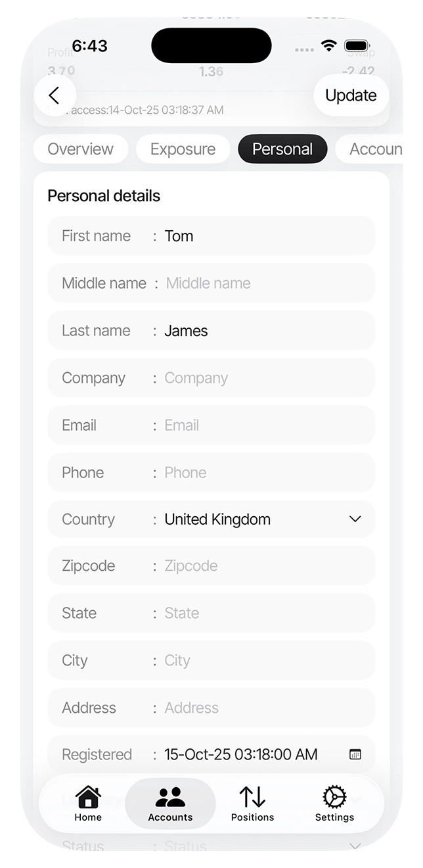Enter text in the Zipcode field
The image size is (423, 868).
263,566
